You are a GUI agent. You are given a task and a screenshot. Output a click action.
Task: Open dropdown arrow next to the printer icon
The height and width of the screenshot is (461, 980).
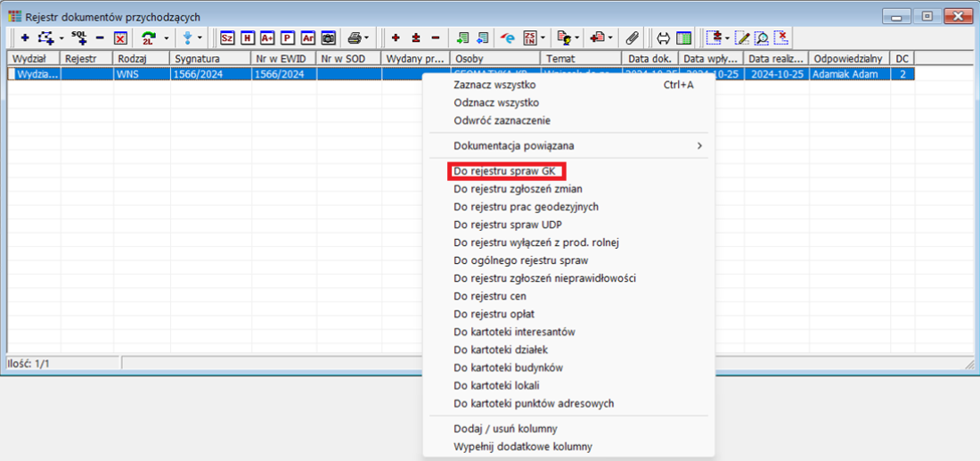point(367,38)
